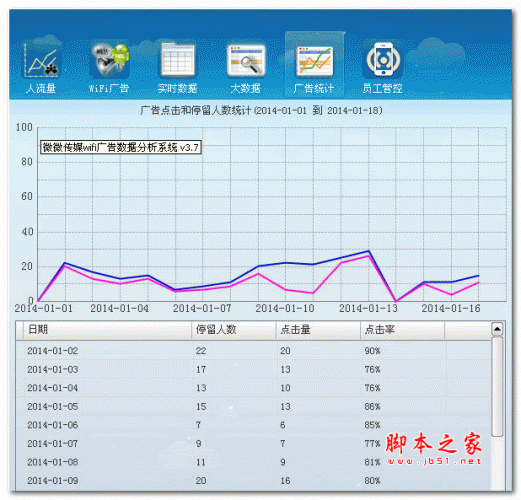Click the 实时数据 label
Viewport: 521px width, 500px height.
177,88
